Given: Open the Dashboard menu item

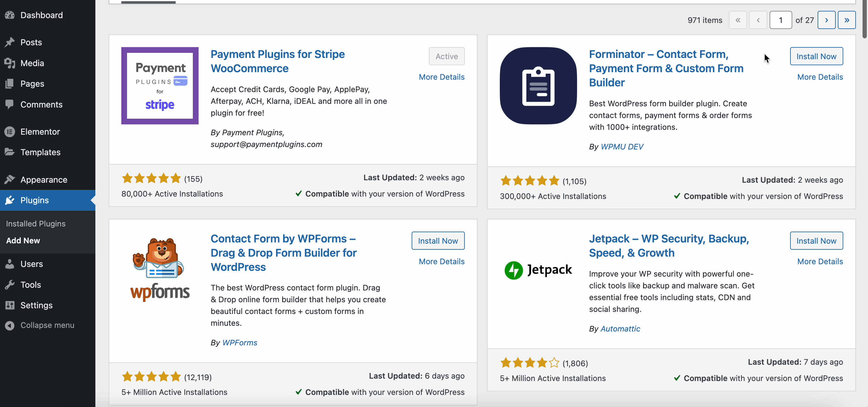Looking at the screenshot, I should 41,15.
